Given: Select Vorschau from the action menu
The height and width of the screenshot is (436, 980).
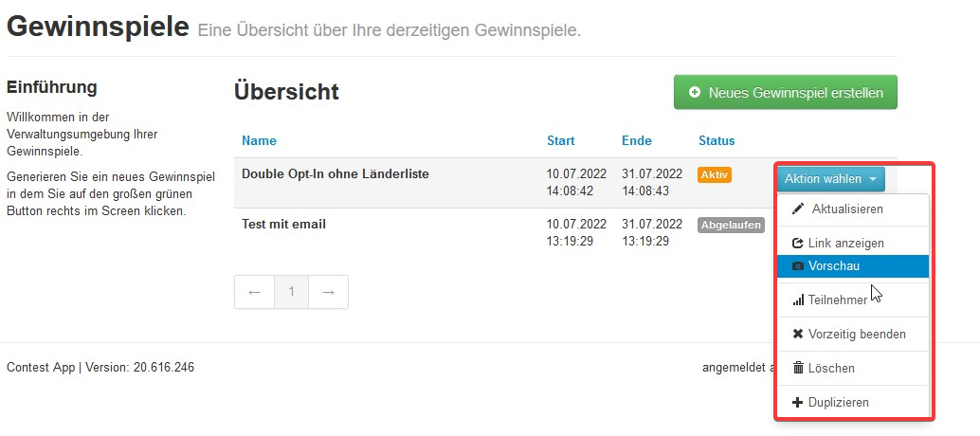Looking at the screenshot, I should [834, 266].
